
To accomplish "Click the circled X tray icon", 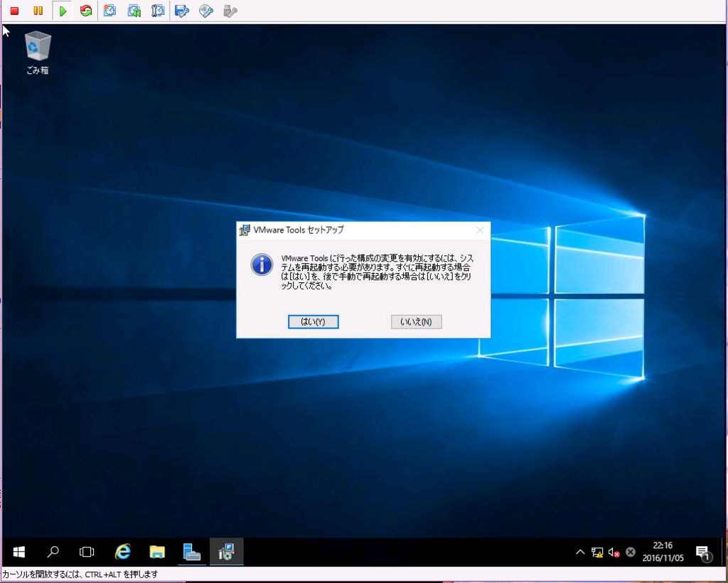I will tap(630, 552).
